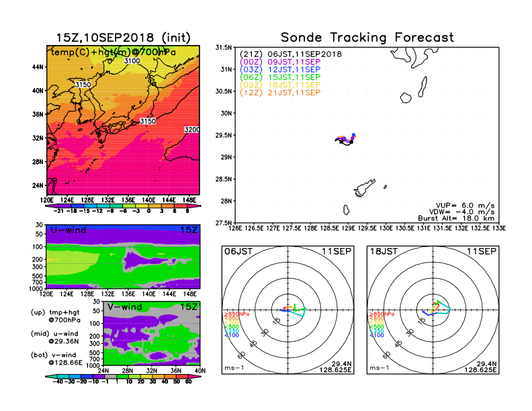Select legend entry "(03Z) 12JST,11SEP"
Screen dimensions: 532x411
coord(280,70)
